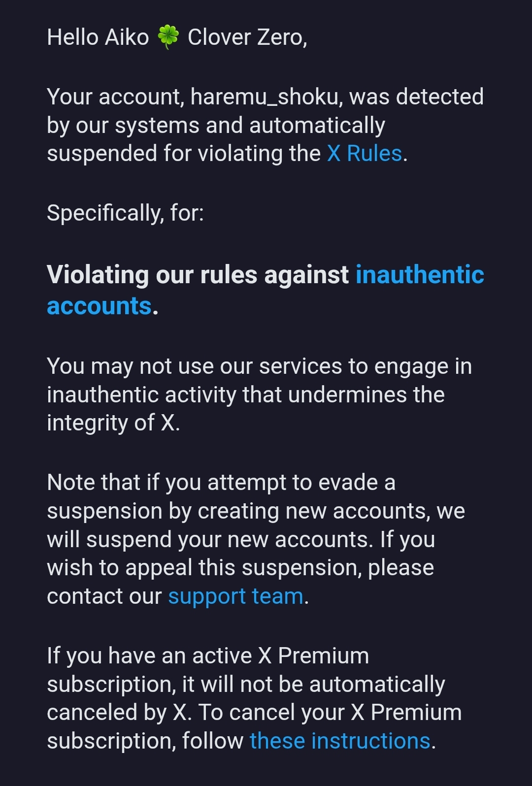Click the 'canceled by X.' text
Viewport: 532px width, 786px height.
[x=119, y=713]
